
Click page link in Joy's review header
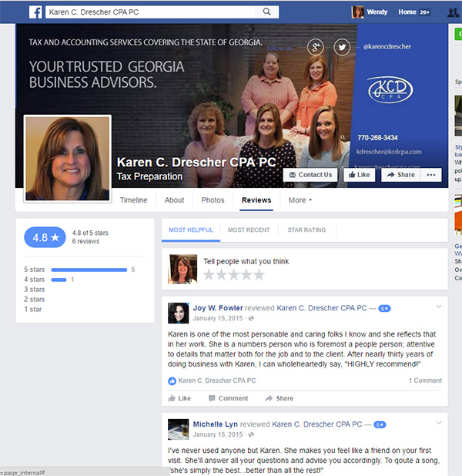[x=322, y=308]
